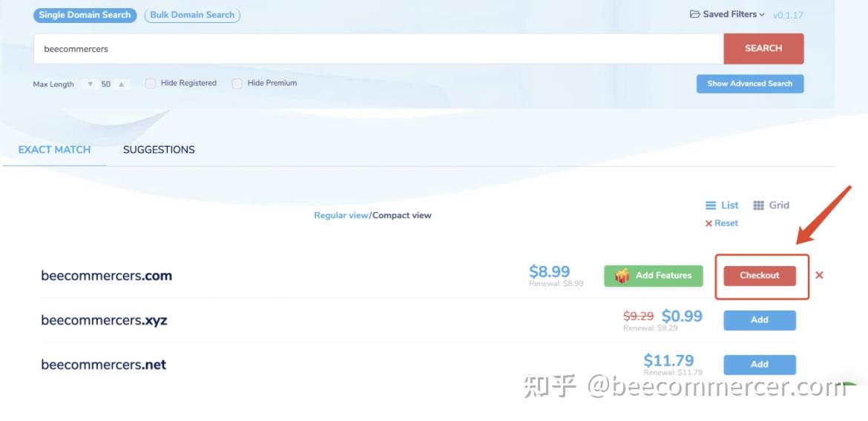This screenshot has width=868, height=421.
Task: Add beecommercers.xyz to cart
Action: coord(760,319)
